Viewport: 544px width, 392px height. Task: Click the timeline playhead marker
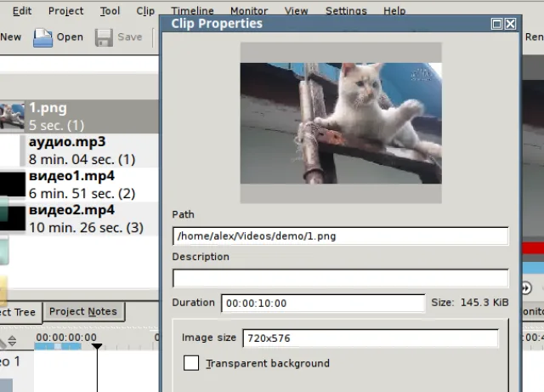click(x=97, y=346)
